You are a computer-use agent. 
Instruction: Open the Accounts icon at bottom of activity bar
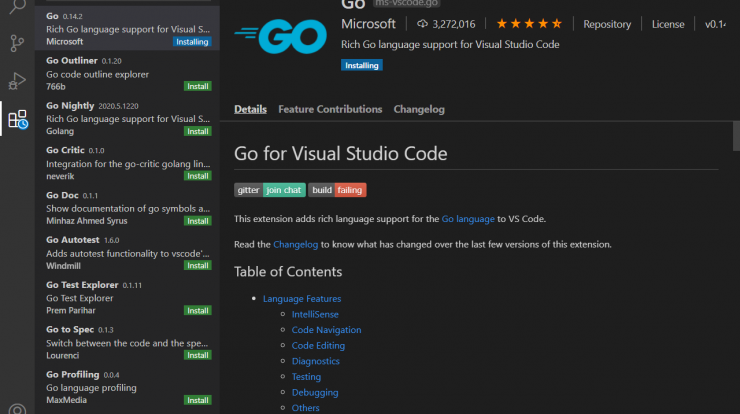point(17,409)
